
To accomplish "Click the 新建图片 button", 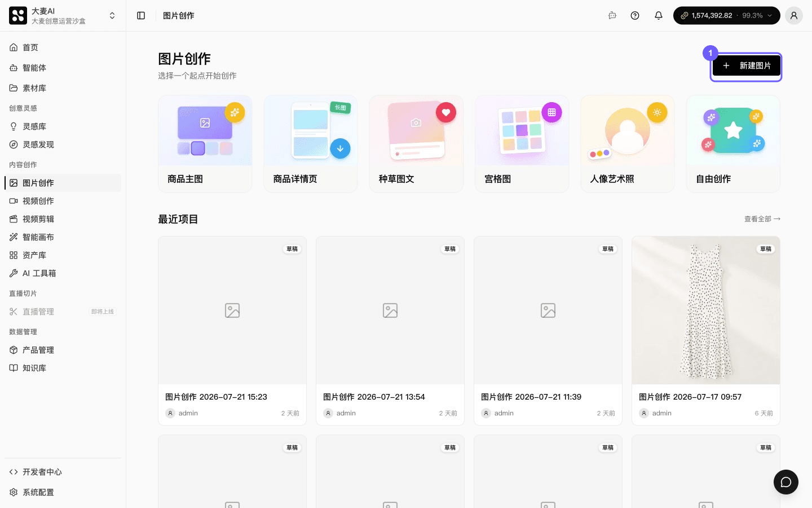I will [746, 66].
